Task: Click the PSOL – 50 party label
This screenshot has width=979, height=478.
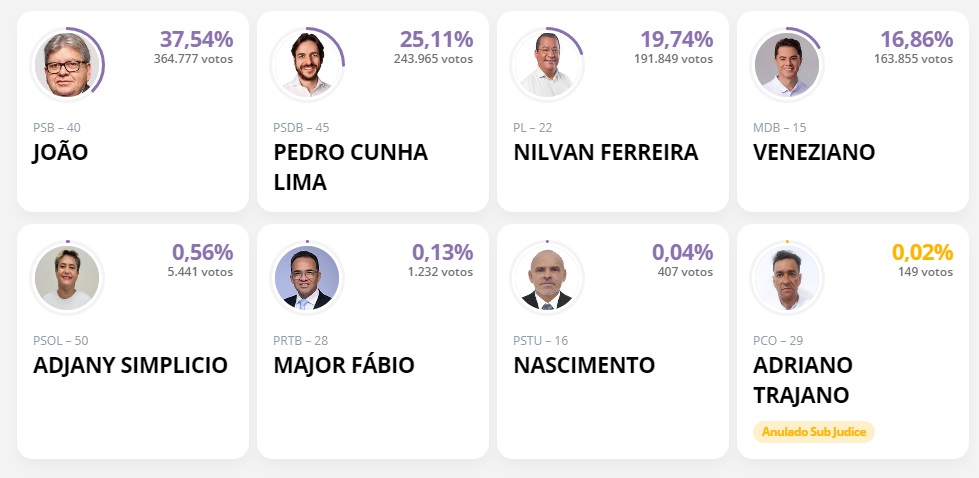Action: 61,341
